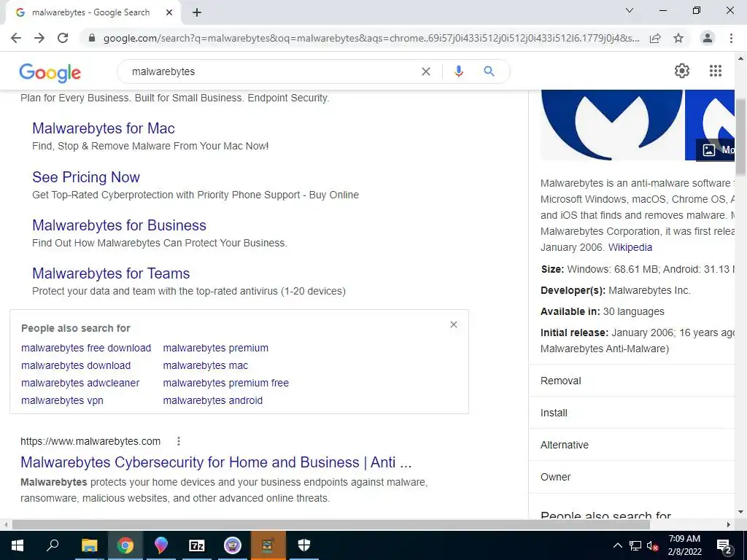Go back with the browser back arrow
The image size is (747, 560).
point(16,38)
